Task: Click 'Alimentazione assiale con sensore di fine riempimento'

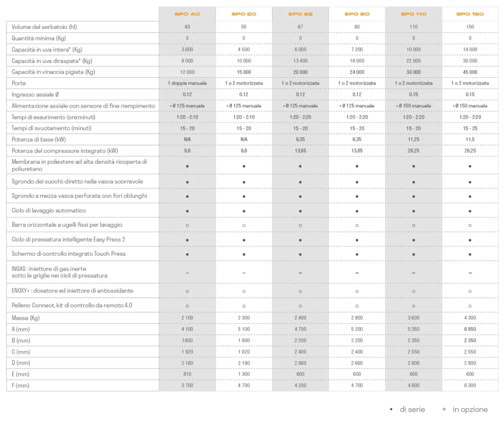Action: tap(83, 106)
